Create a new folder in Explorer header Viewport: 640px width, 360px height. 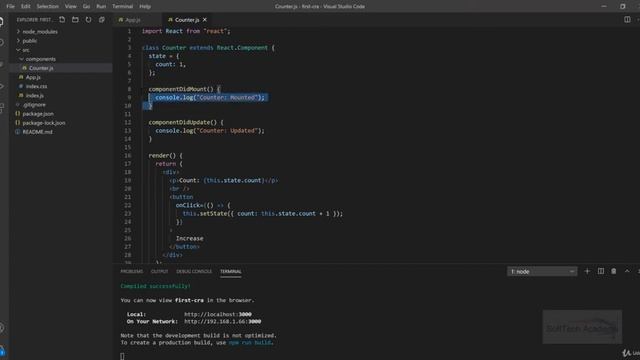[x=75, y=20]
